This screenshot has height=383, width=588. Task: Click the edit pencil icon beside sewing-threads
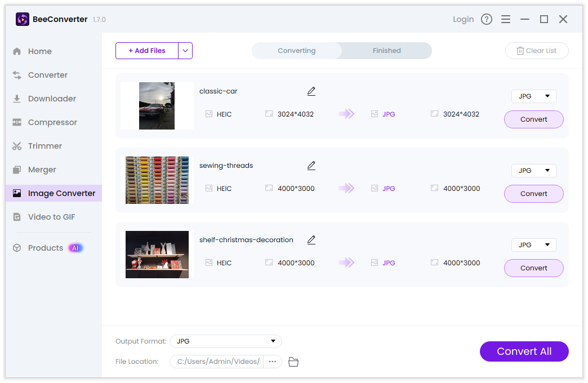pyautogui.click(x=311, y=166)
